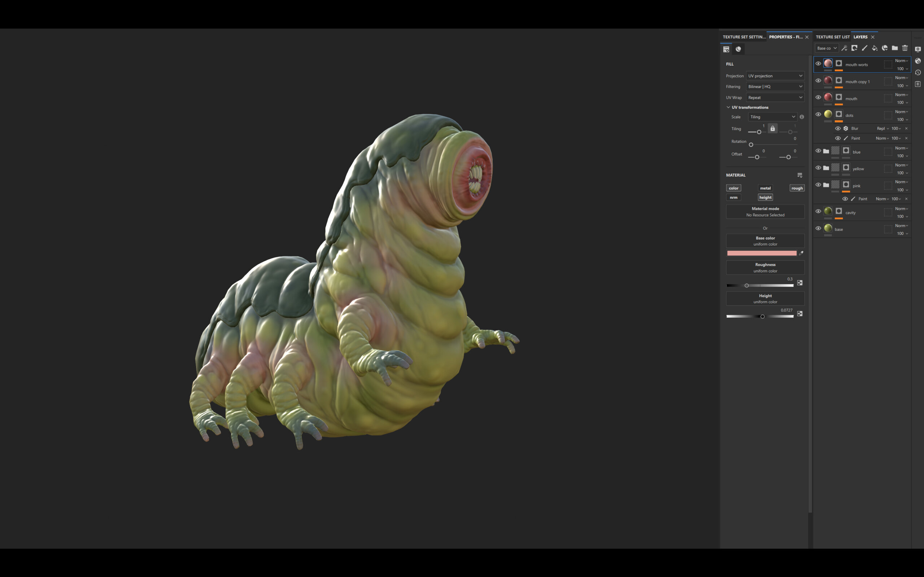
Task: Open the TEXTURE SET SETTINGS tab
Action: click(x=744, y=37)
